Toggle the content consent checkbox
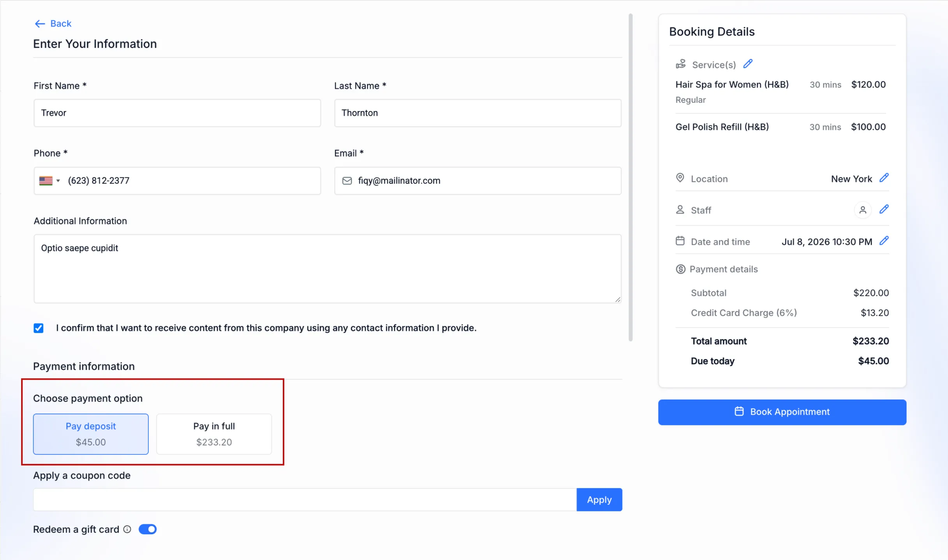The image size is (948, 560). coord(39,328)
